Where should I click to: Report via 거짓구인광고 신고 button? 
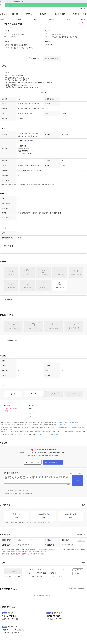coord(80,535)
